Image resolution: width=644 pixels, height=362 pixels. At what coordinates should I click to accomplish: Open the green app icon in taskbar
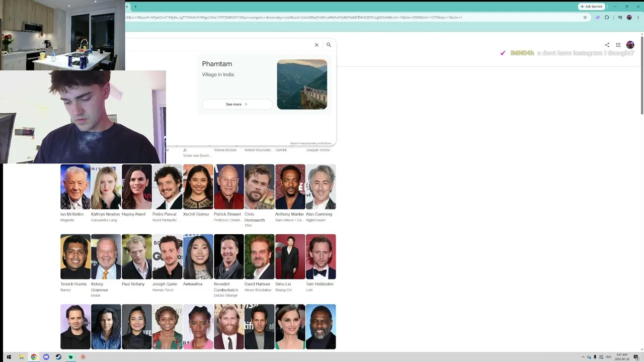click(x=70, y=357)
